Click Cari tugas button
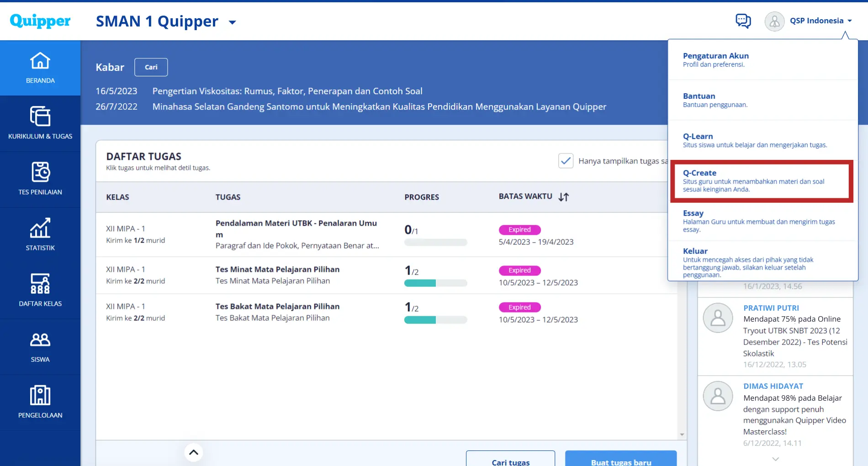This screenshot has height=466, width=868. [x=510, y=459]
